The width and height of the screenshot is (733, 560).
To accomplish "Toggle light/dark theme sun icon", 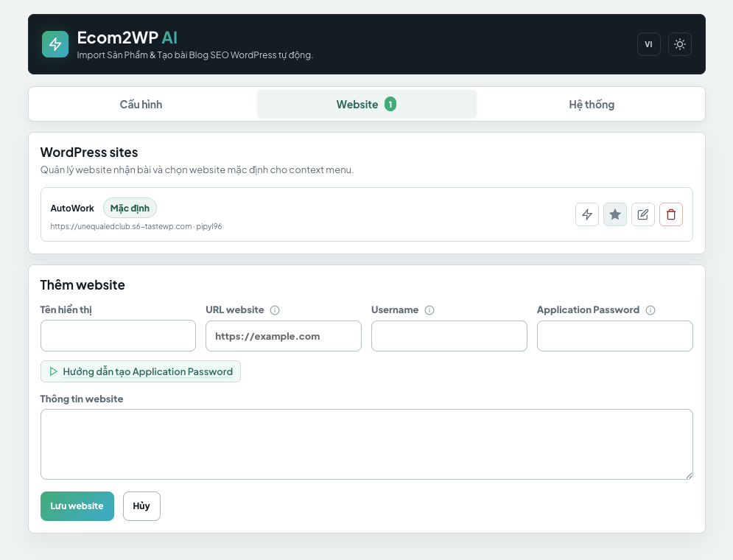I will click(x=680, y=44).
